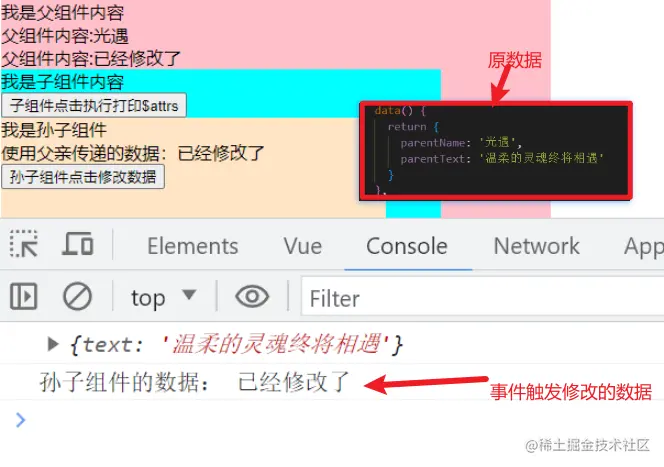The width and height of the screenshot is (664, 467).
Task: Toggle the device toolbar icon
Action: coord(77,244)
